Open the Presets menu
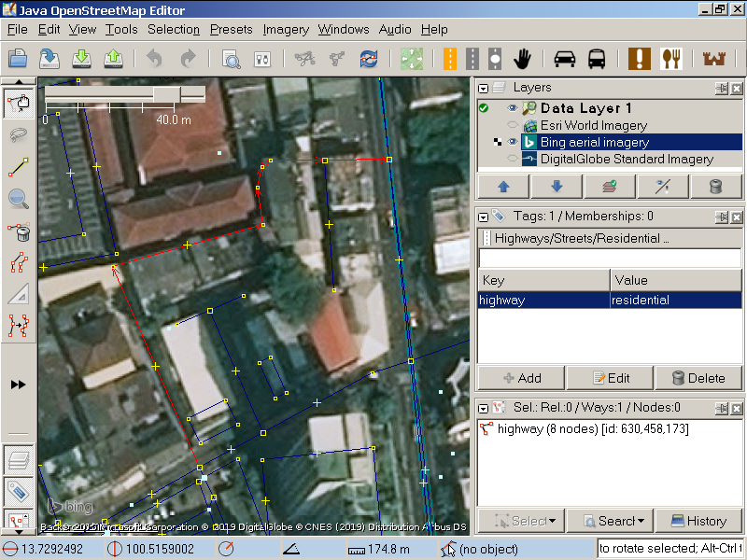 pyautogui.click(x=231, y=30)
